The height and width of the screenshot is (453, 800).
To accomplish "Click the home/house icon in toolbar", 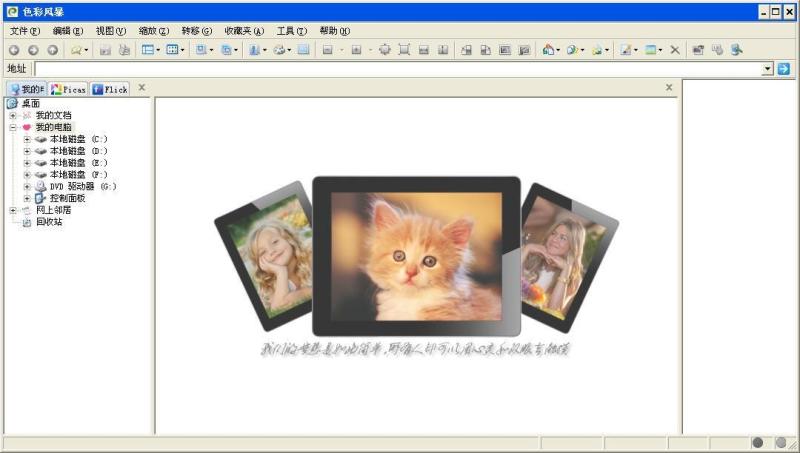I will 549,49.
